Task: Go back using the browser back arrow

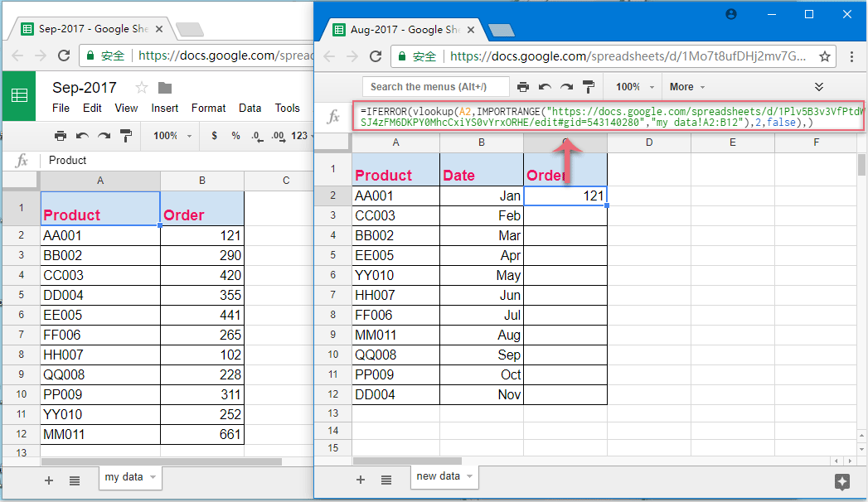Action: pos(327,56)
